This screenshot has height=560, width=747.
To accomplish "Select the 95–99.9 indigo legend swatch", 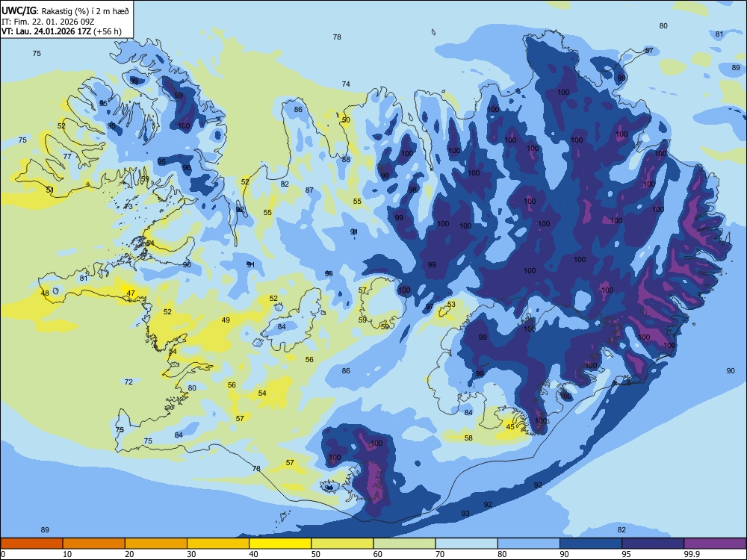I will (x=653, y=544).
